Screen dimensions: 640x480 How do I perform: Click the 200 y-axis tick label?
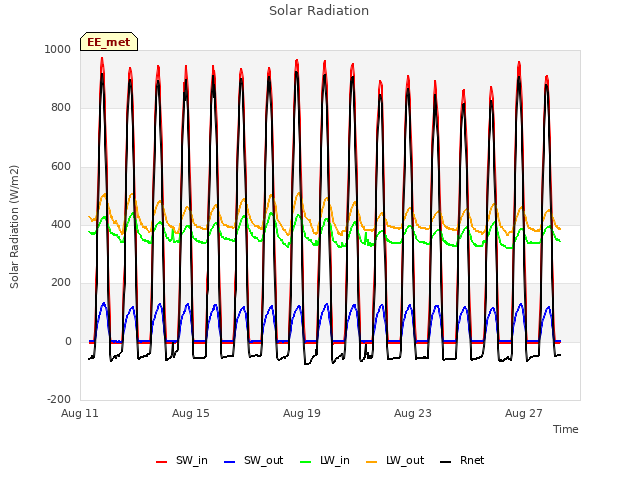point(61,282)
